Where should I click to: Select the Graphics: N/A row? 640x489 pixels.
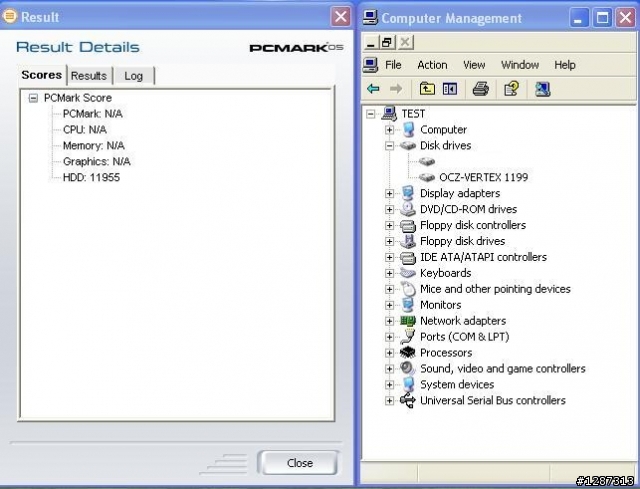click(97, 162)
